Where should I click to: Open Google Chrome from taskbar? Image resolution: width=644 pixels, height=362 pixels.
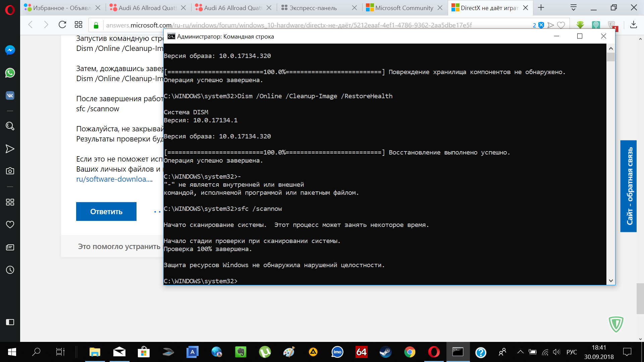pyautogui.click(x=410, y=352)
